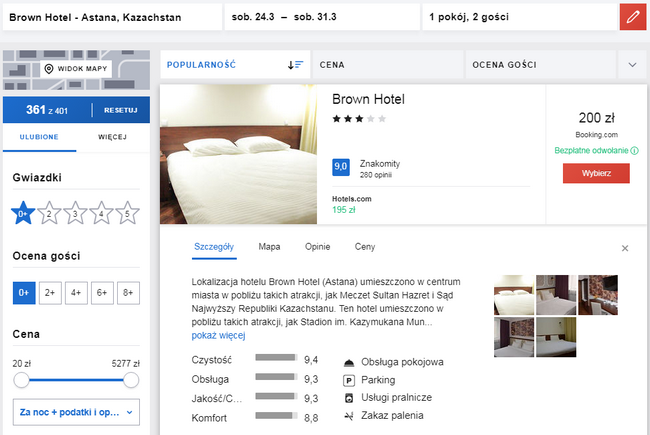
Task: Select the 3-star rating filter
Action: coord(75,212)
